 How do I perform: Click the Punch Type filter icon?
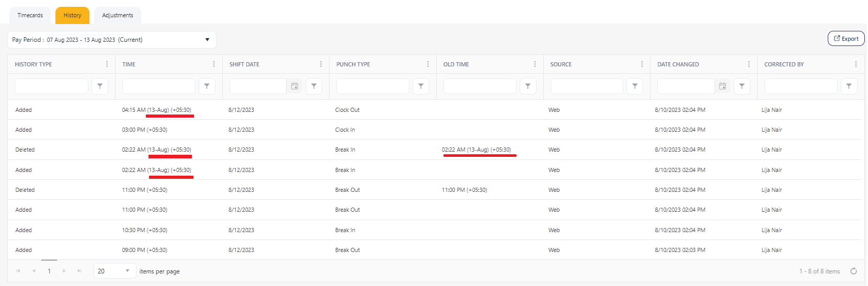(x=421, y=86)
